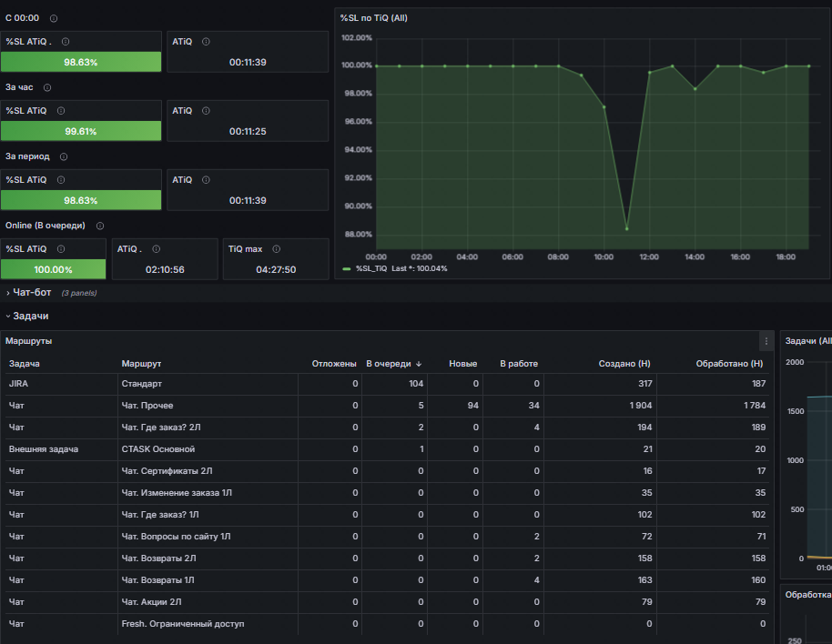Click info icon on 'TiQ max' panel
This screenshot has height=644, width=832.
[x=277, y=249]
